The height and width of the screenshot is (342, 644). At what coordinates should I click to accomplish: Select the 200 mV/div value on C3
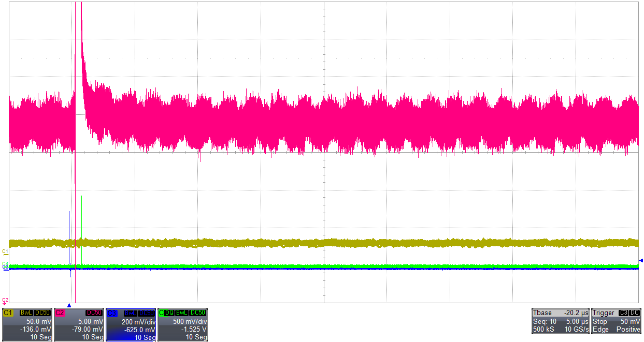139,321
